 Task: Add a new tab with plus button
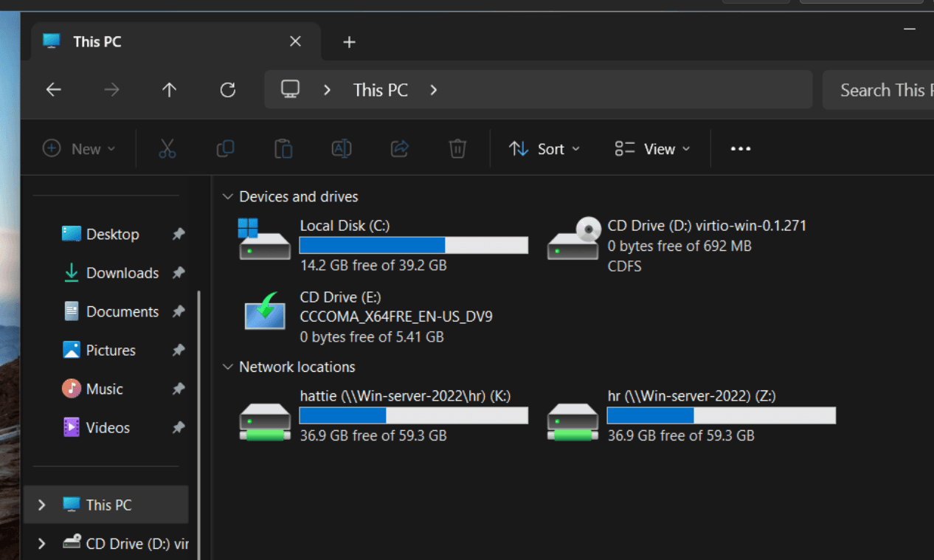(350, 42)
